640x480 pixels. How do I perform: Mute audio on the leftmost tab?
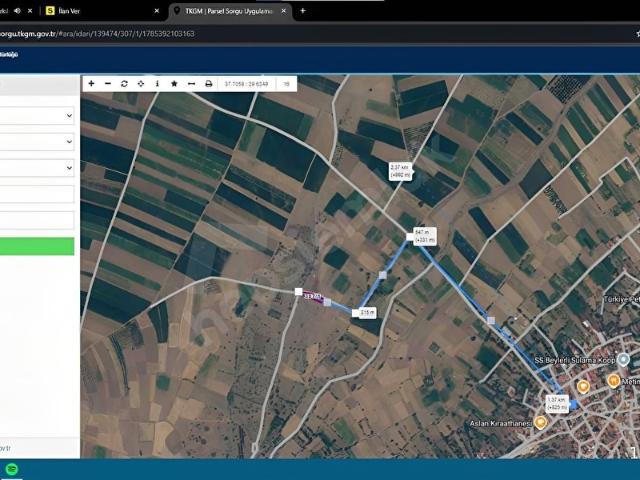tap(17, 11)
